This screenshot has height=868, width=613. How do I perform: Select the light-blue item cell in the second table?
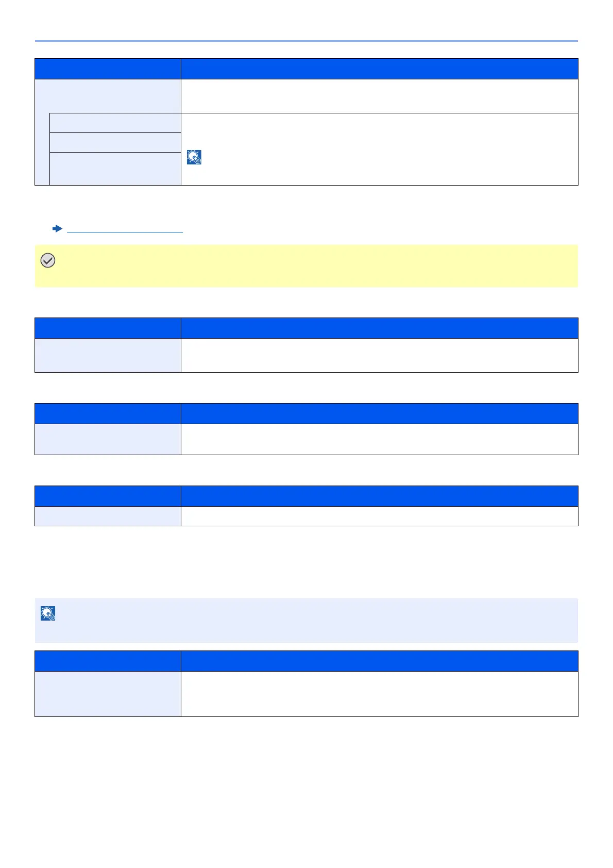(x=108, y=355)
